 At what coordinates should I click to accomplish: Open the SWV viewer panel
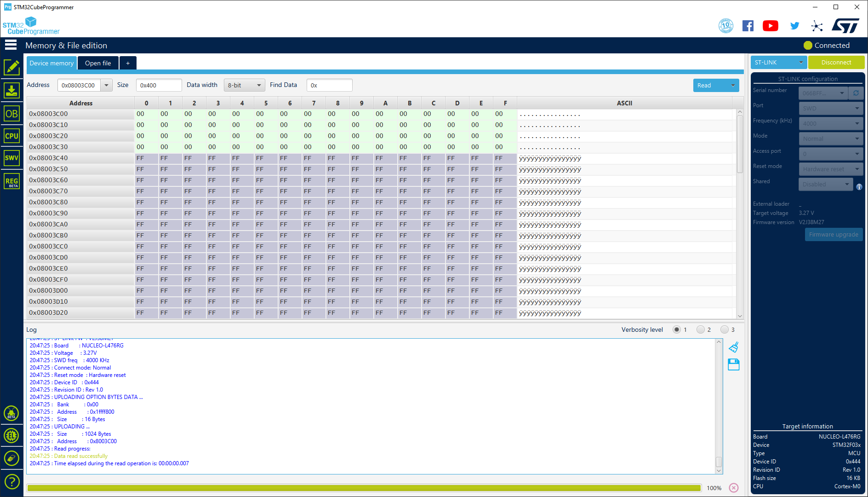pyautogui.click(x=11, y=158)
